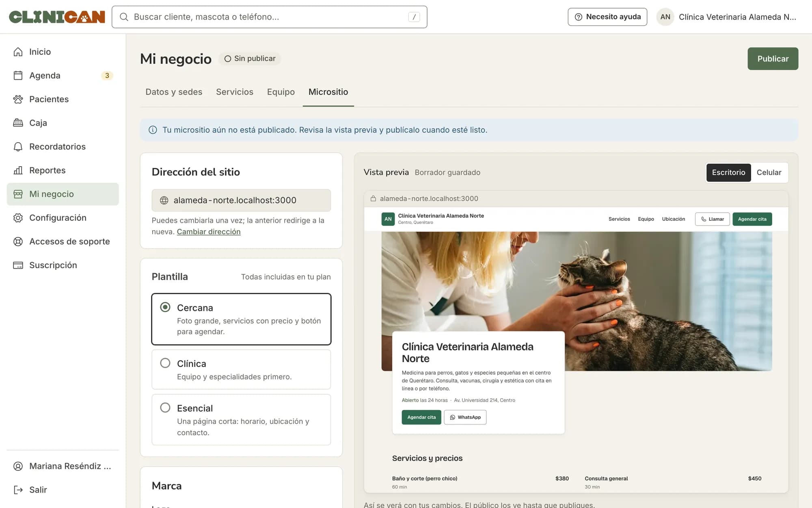Click Ubicación in the preview navigation
This screenshot has height=508, width=812.
(673, 219)
